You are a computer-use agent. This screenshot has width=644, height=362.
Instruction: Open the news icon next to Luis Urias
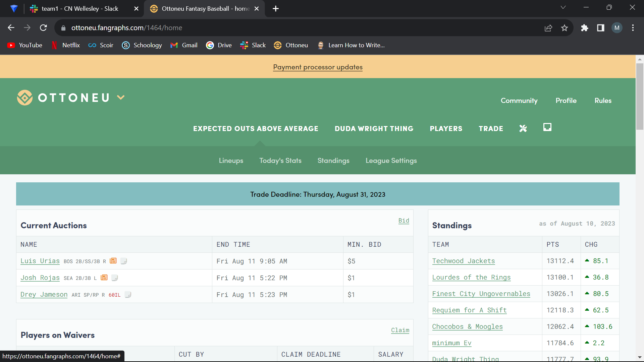click(113, 261)
